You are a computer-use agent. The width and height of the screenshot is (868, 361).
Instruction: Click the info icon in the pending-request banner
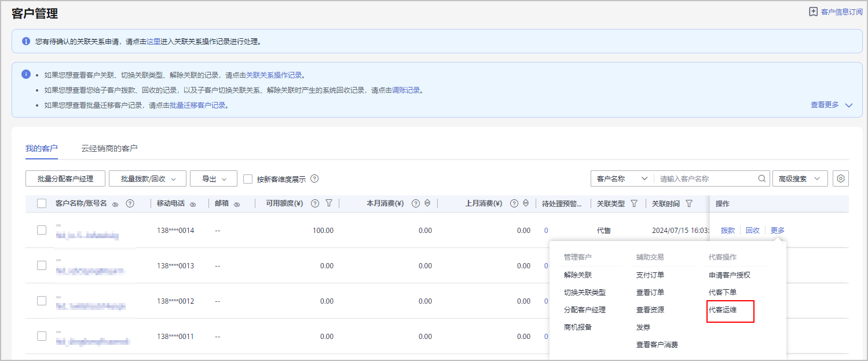pyautogui.click(x=26, y=41)
